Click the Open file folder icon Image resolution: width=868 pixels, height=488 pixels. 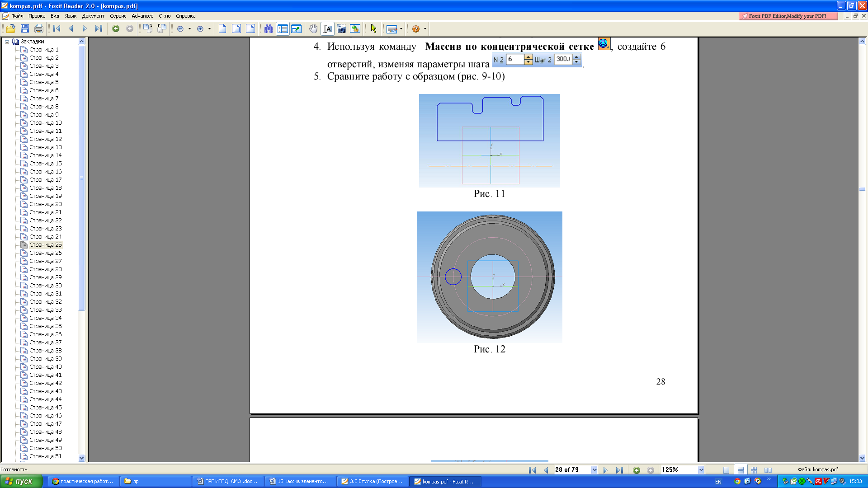click(11, 29)
